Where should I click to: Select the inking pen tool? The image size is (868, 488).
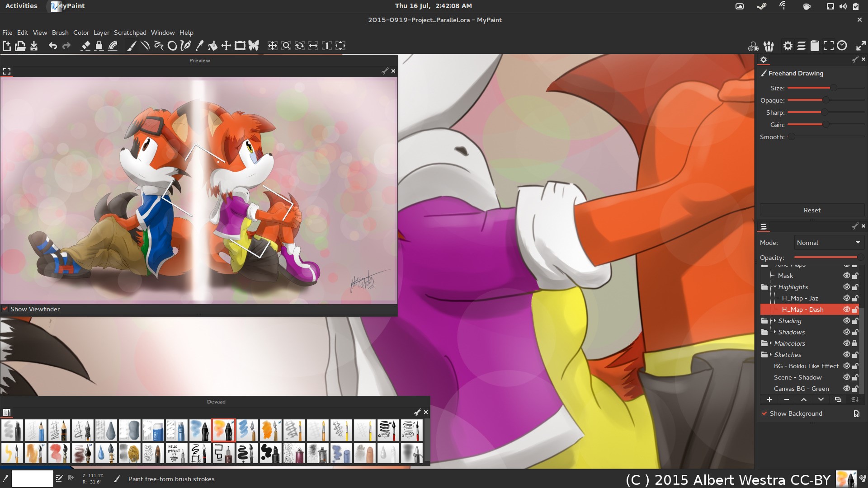pyautogui.click(x=185, y=46)
